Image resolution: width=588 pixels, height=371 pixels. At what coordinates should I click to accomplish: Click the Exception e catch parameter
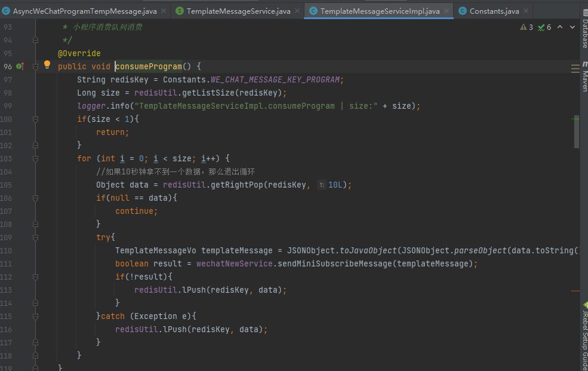[x=161, y=316]
